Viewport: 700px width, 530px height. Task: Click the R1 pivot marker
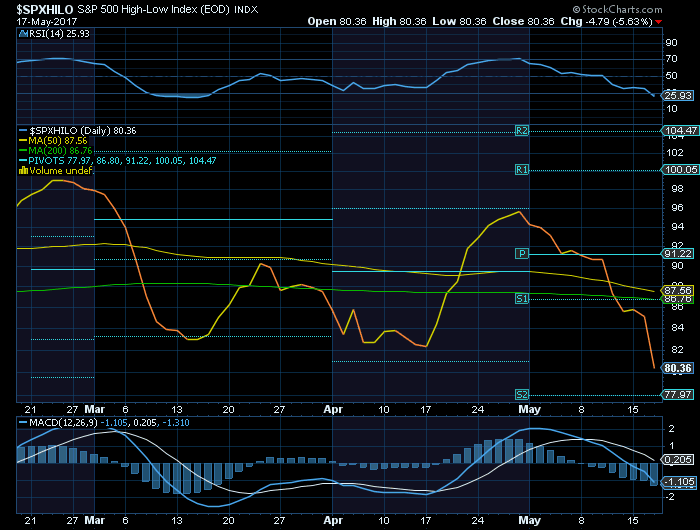[521, 170]
